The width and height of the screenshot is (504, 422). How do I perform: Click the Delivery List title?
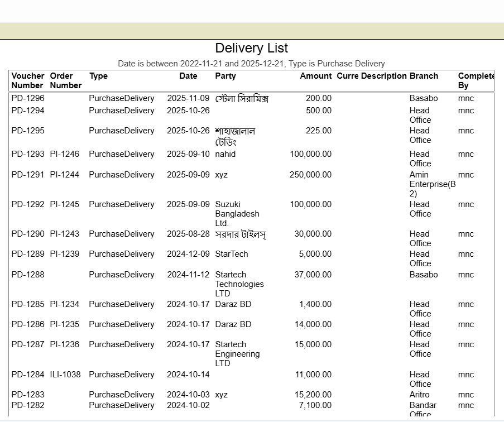coord(251,49)
